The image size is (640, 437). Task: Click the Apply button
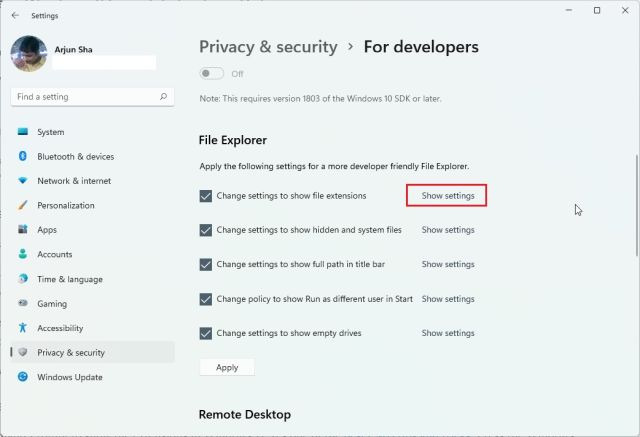click(227, 367)
